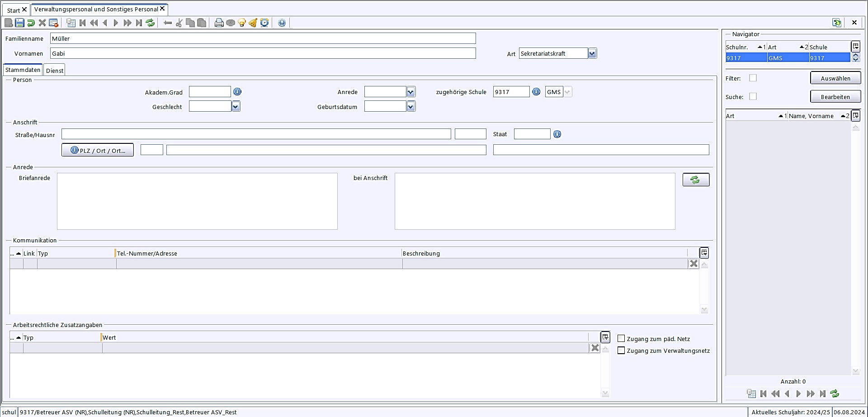Click inside the Briefanrede text area
This screenshot has width=868, height=417.
(x=197, y=201)
